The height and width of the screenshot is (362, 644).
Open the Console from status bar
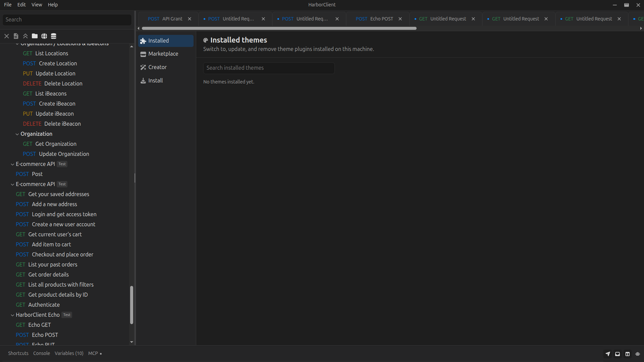click(41, 353)
